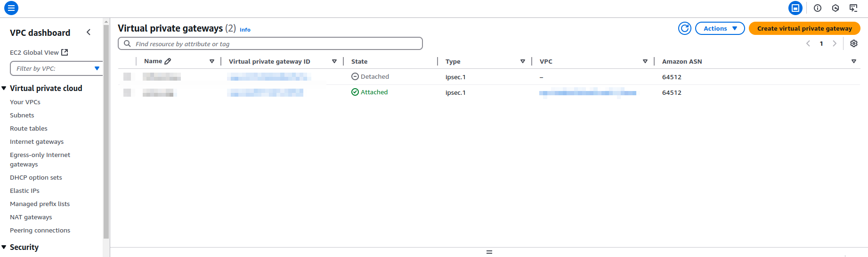Click the sidebar vertical scrollbar
Image resolution: width=868 pixels, height=257 pixels.
point(106,132)
